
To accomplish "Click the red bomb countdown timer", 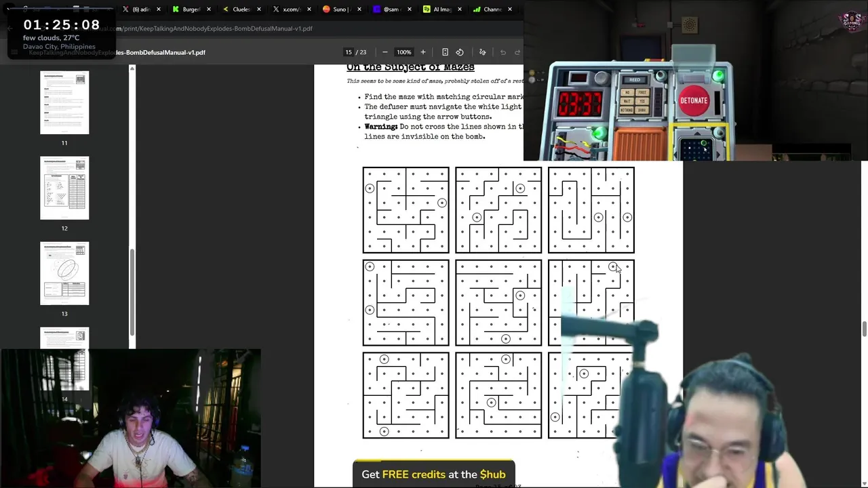I will click(580, 104).
